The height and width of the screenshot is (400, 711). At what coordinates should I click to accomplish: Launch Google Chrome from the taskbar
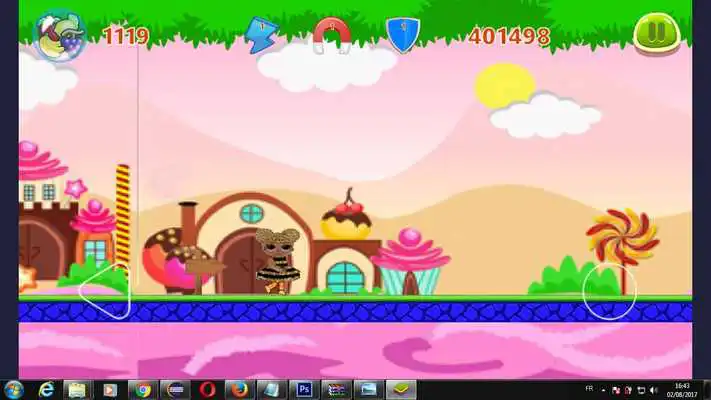[x=143, y=389]
